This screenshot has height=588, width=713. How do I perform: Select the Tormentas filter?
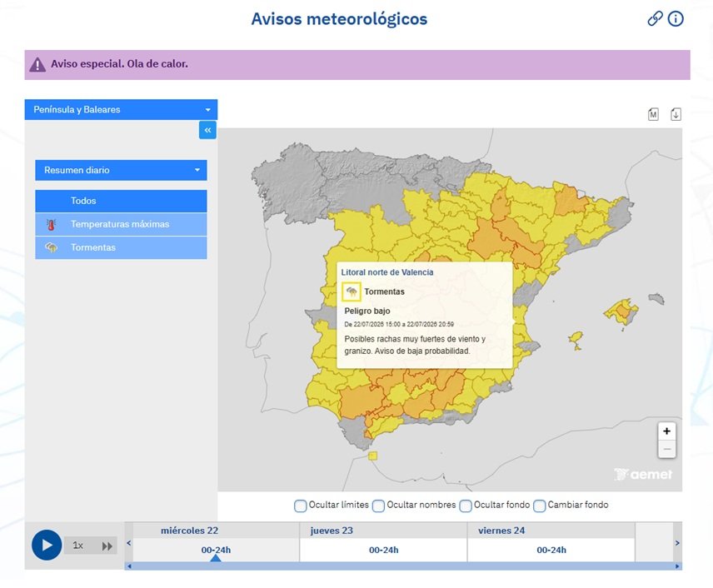click(121, 247)
